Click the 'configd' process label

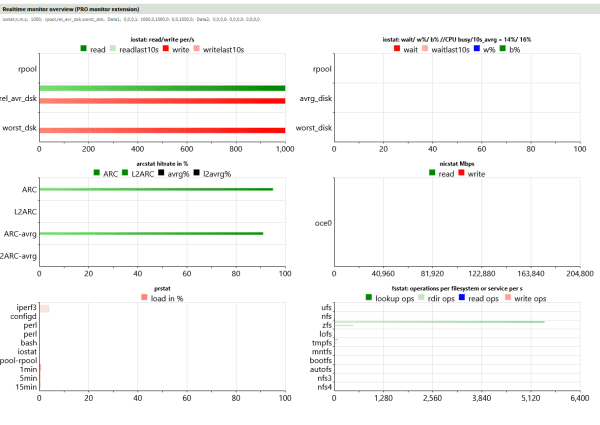(23, 316)
